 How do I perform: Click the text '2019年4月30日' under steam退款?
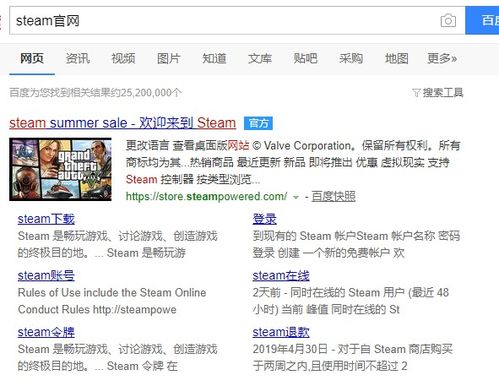coord(290,349)
